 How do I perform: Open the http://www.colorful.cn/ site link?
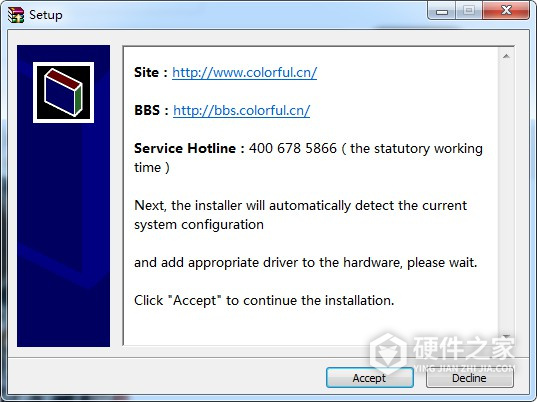click(x=245, y=73)
